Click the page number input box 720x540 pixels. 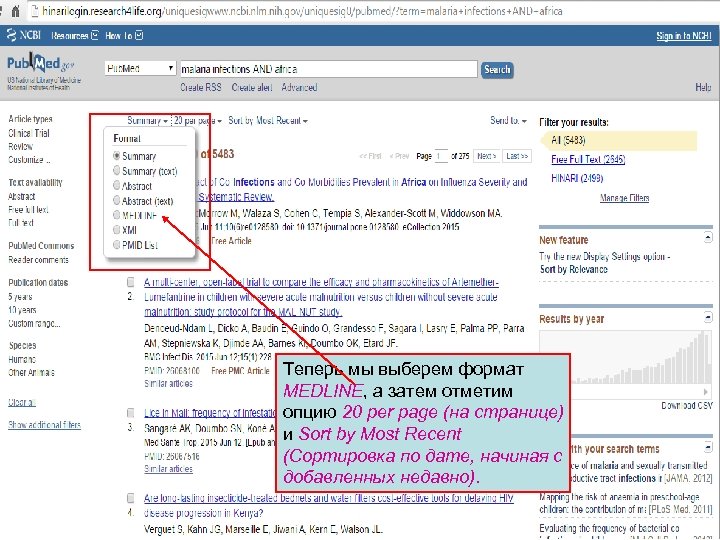pyautogui.click(x=441, y=156)
